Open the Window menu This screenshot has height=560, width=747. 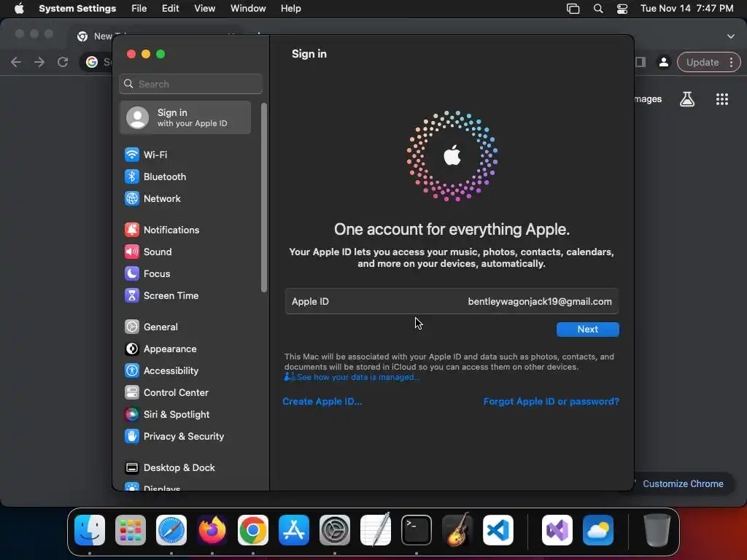click(x=248, y=9)
